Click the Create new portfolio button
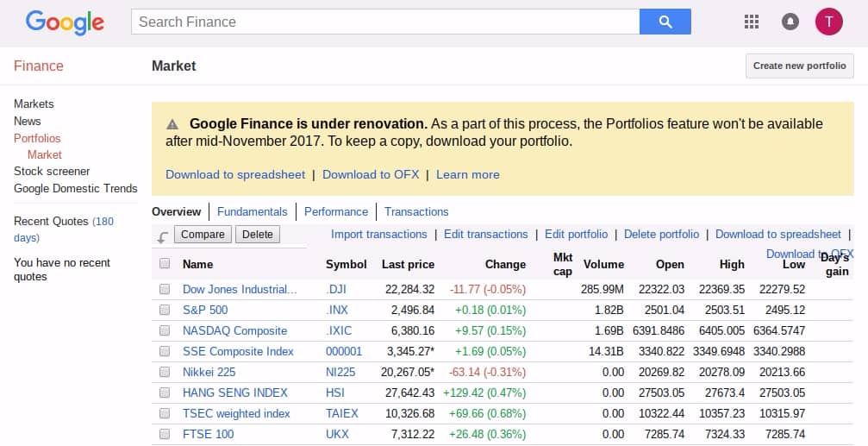This screenshot has height=446, width=868. point(799,66)
